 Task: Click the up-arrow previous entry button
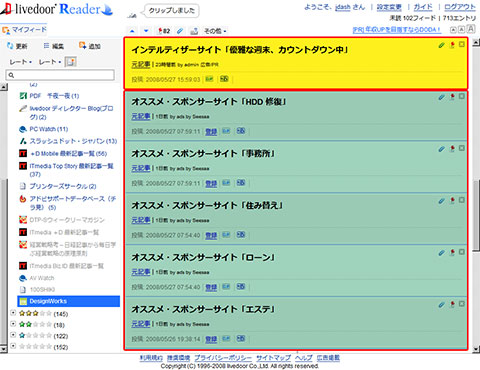coord(132,31)
